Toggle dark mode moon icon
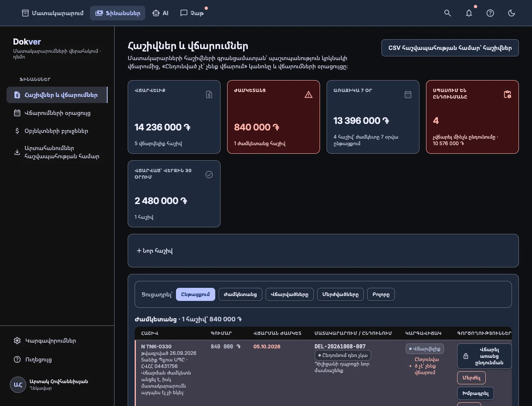The height and width of the screenshot is (406, 532). pos(512,13)
